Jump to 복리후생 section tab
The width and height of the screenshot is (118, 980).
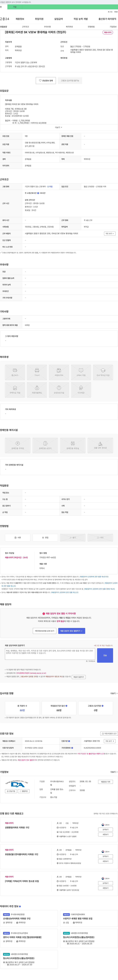pyautogui.click(x=69, y=27)
